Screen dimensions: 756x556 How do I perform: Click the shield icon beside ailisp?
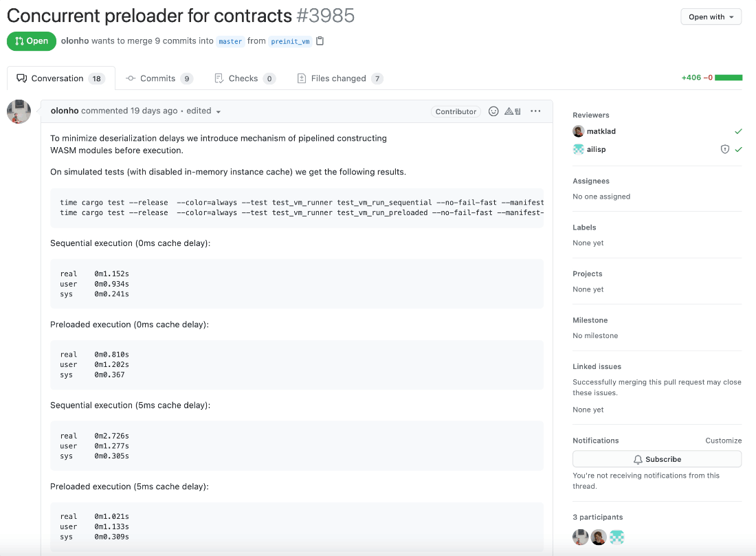click(x=724, y=150)
